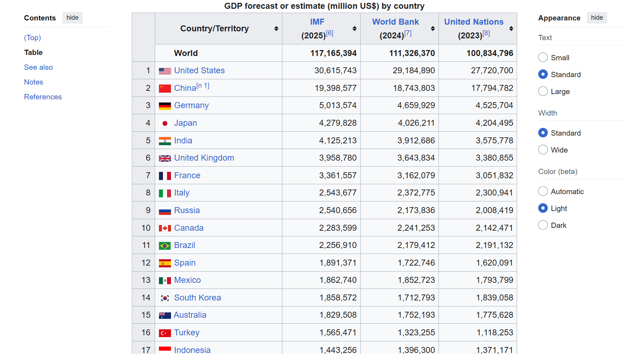Viewport: 644px width, 354px height.
Task: Hide the Appearance panel
Action: coord(597,18)
